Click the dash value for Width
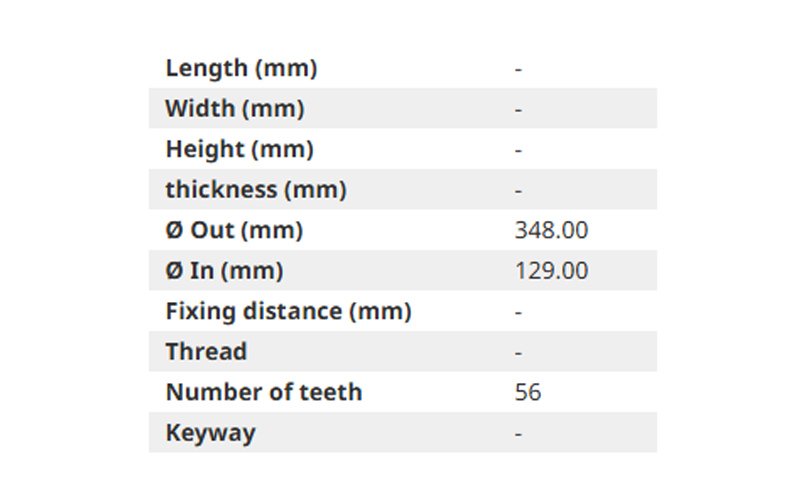800x500 pixels. (518, 109)
